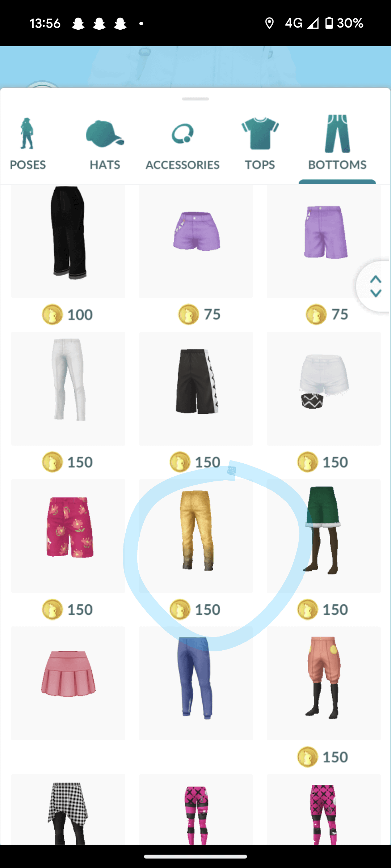Pick the short purple shorts for 75

coord(196,241)
